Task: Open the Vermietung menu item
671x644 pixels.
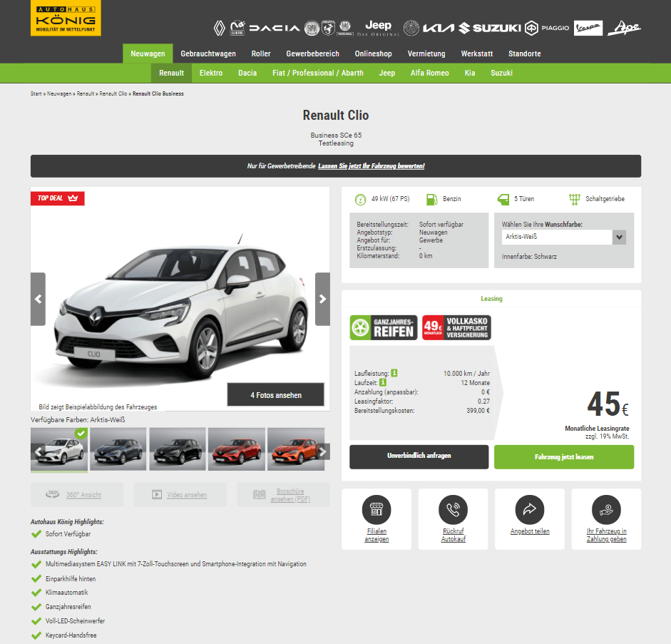Action: [426, 53]
